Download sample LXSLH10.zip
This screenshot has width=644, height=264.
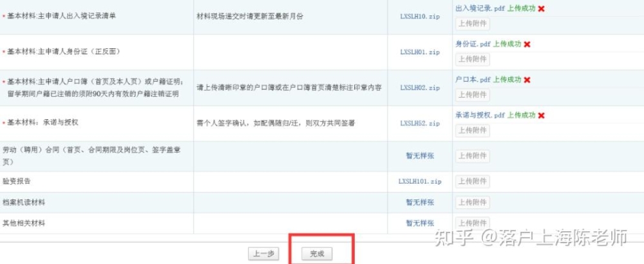click(x=420, y=17)
